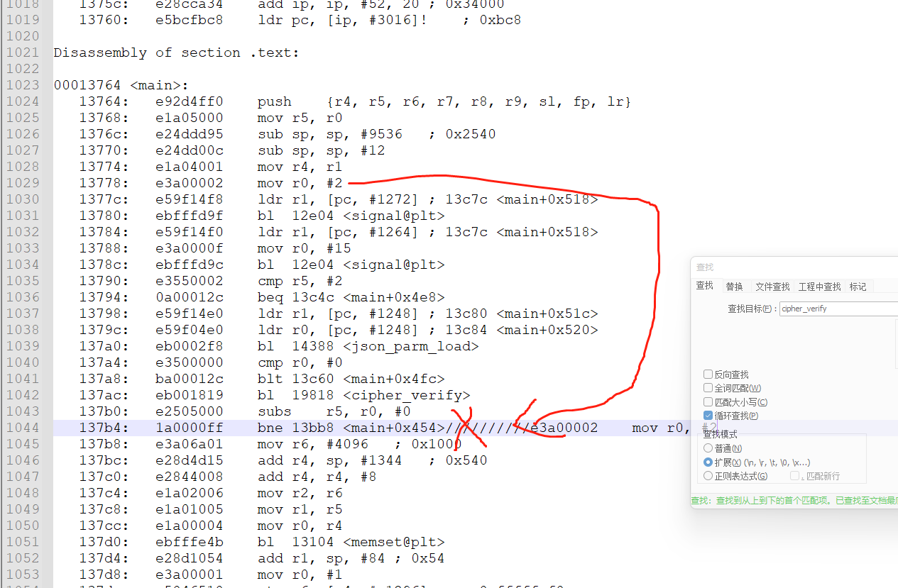Click the push instruction on line 1024
This screenshot has width=898, height=588.
point(274,101)
